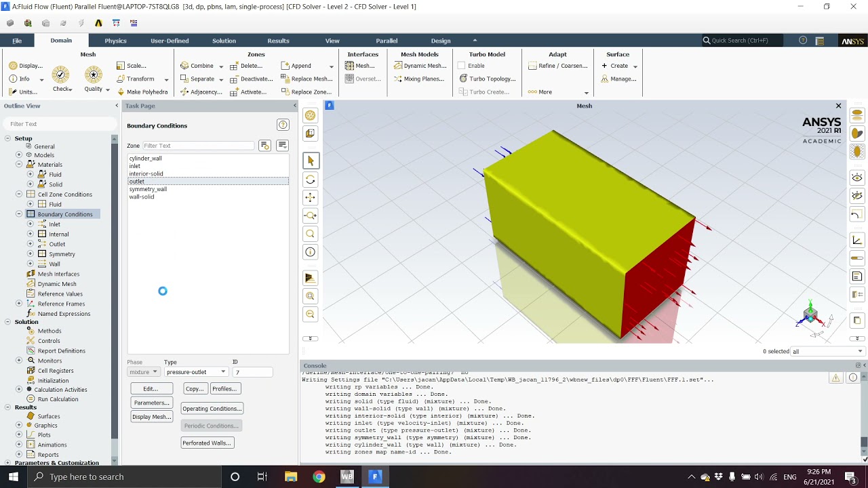868x488 pixels.
Task: Switch to the Physics ribbon tab
Action: (x=115, y=41)
